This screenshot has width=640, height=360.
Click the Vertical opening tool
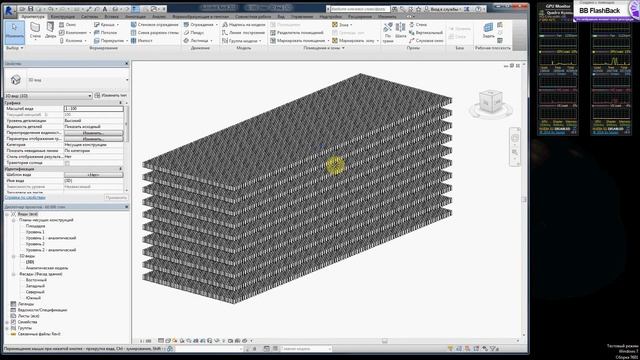tap(426, 32)
